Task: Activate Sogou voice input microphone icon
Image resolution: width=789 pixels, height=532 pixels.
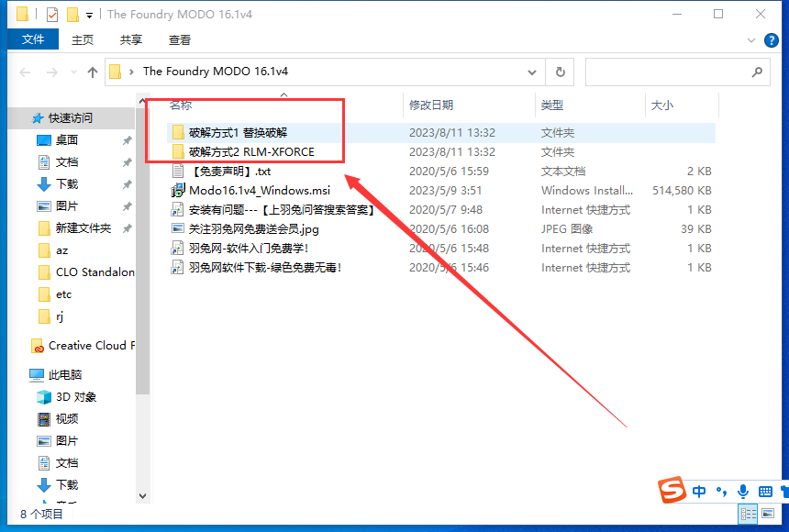Action: 743,491
